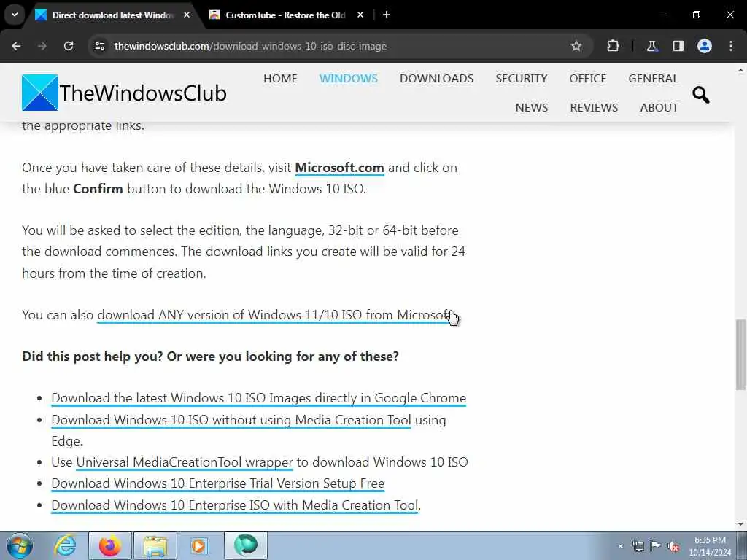Open Download latest Windows 10 ISO in Chrome link
This screenshot has width=747, height=560.
tap(259, 398)
